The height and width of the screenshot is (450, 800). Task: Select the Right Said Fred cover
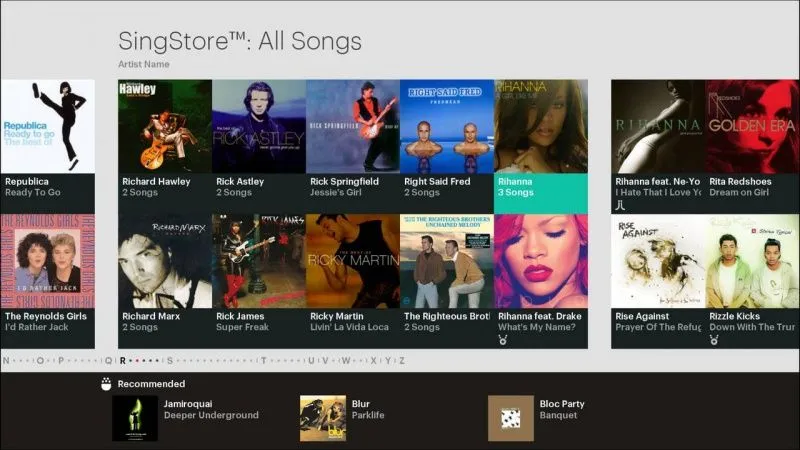tap(446, 127)
